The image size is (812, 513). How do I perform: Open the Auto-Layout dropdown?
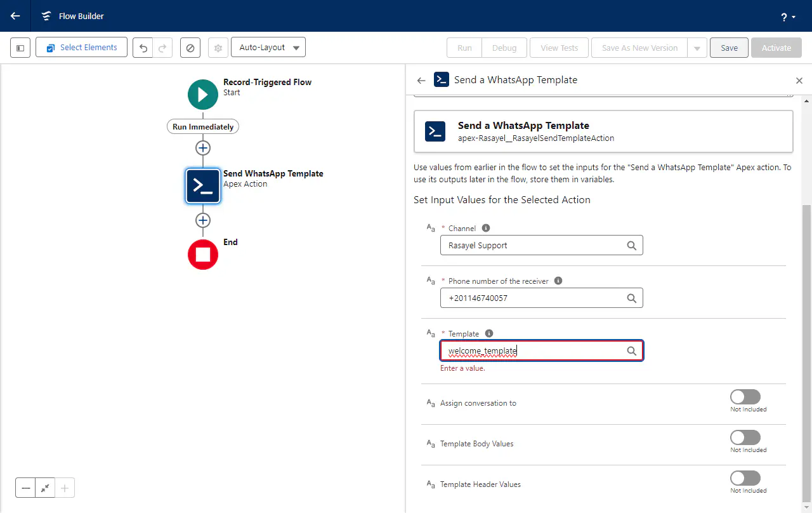pos(268,48)
